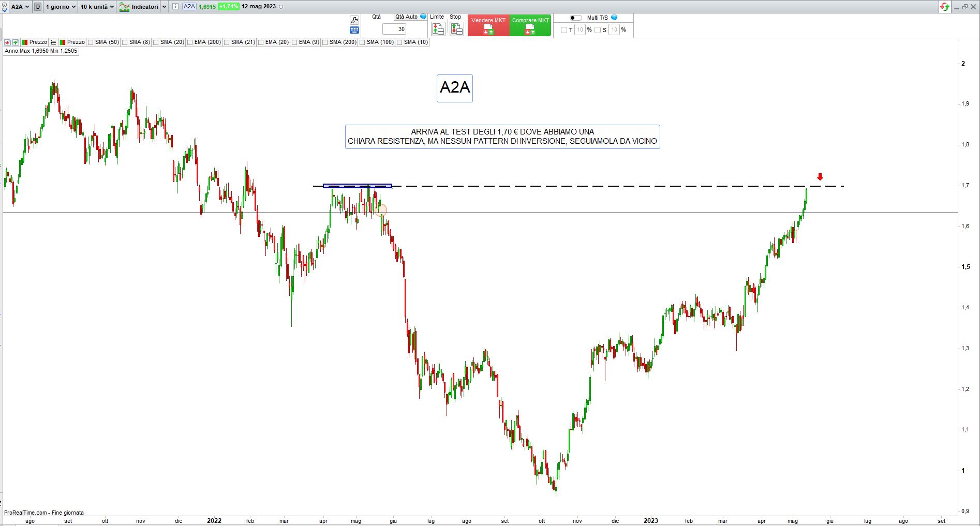Click the Qtà quantity input field

[x=394, y=29]
